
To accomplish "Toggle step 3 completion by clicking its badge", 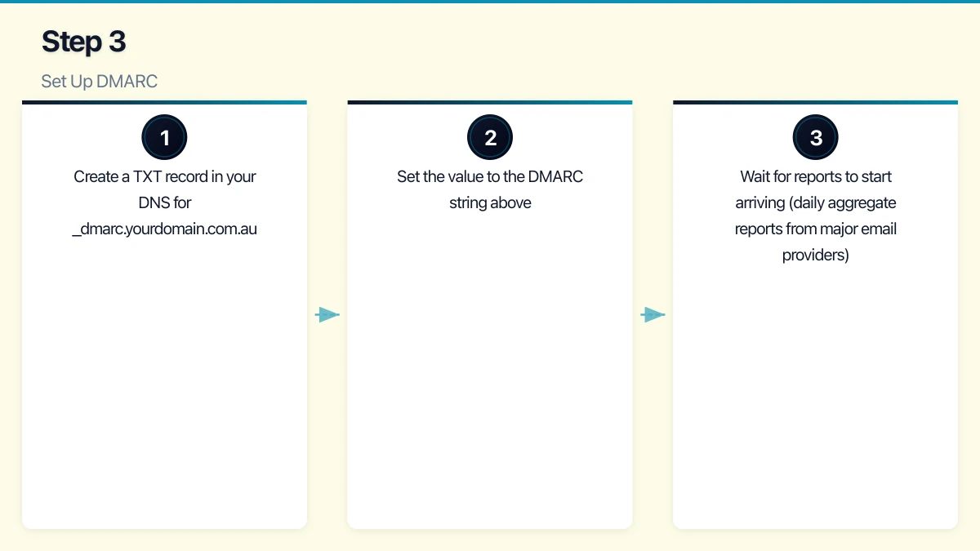I will pyautogui.click(x=815, y=136).
